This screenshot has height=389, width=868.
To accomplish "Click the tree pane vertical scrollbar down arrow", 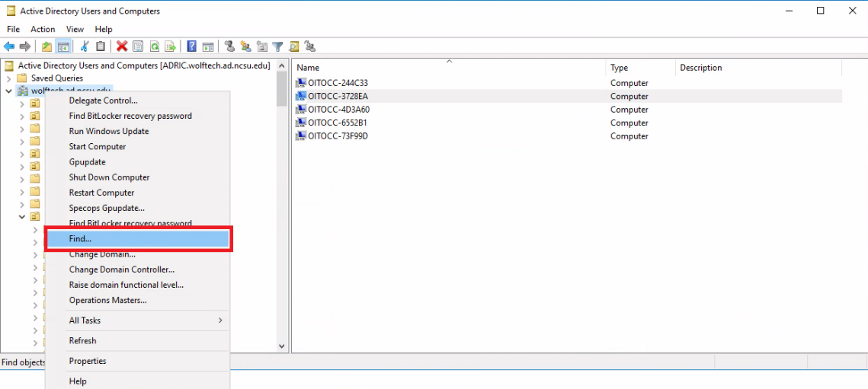I will [x=282, y=346].
